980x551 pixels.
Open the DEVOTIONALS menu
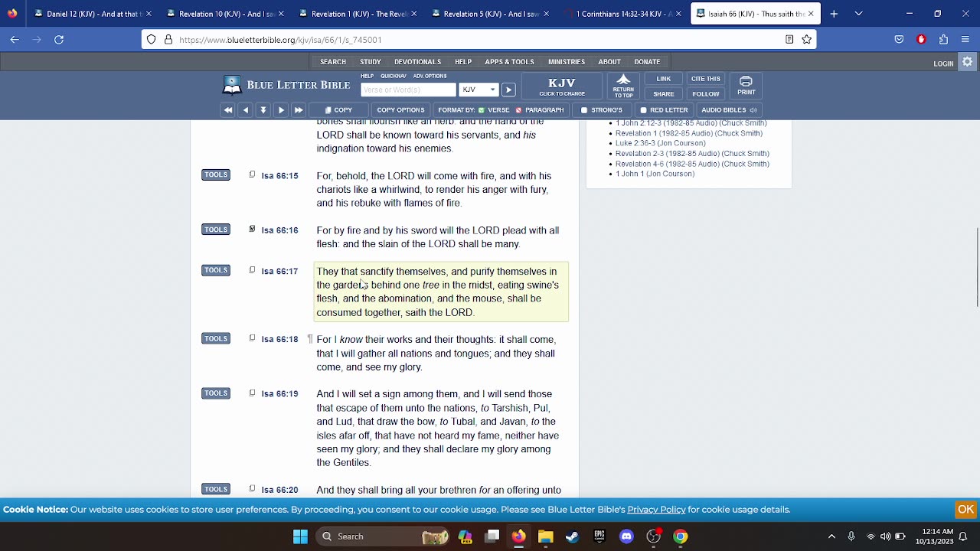[x=417, y=62]
